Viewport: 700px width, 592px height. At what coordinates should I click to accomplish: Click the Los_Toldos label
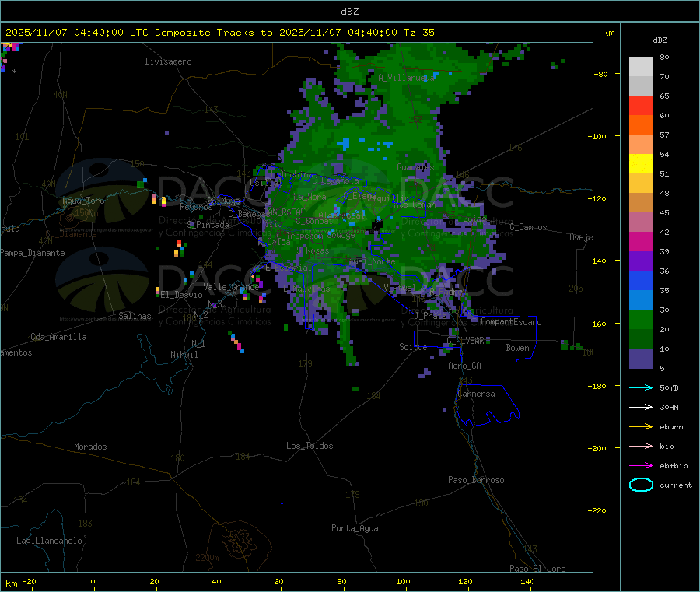point(310,446)
